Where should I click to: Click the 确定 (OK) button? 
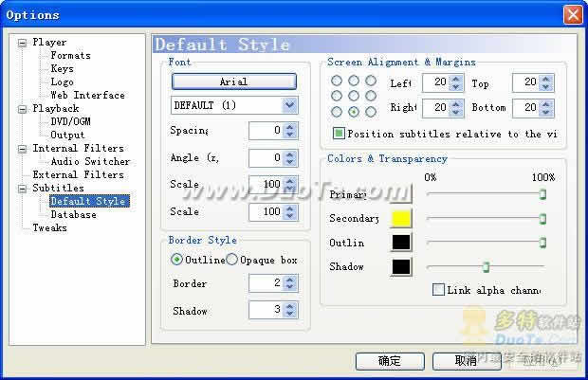click(x=390, y=361)
